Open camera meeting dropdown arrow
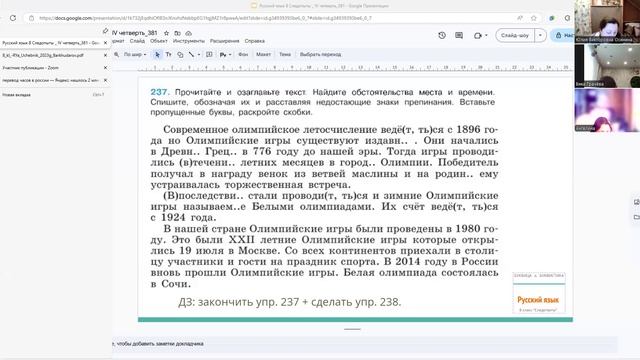 (486, 36)
